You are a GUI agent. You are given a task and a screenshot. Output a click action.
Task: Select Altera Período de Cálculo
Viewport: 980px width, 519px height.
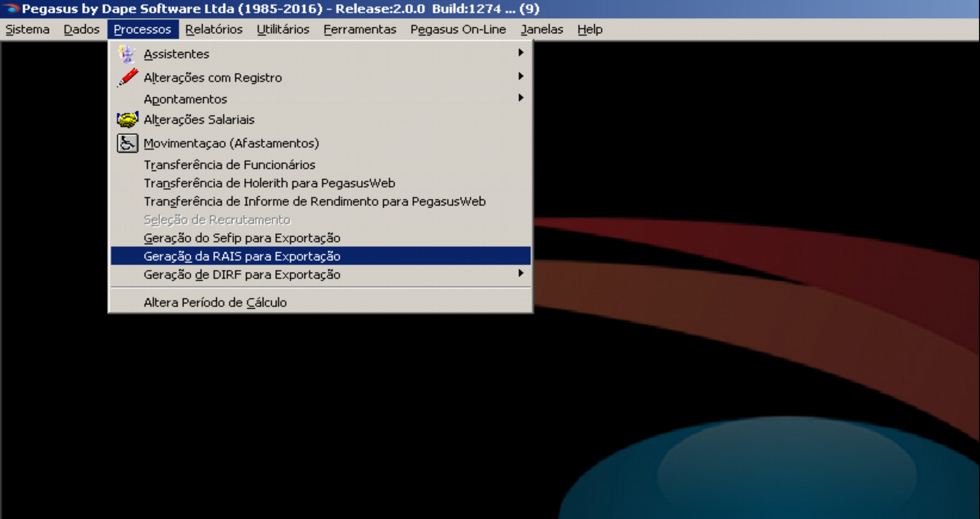pos(321,302)
